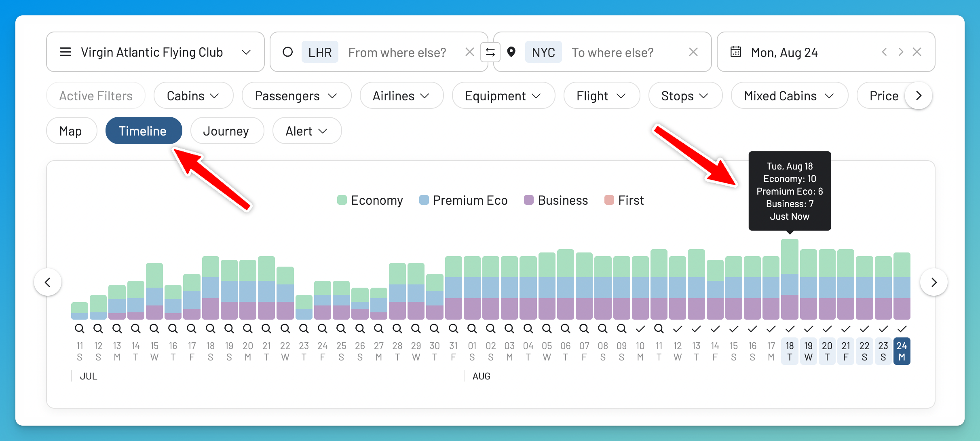
Task: Click the checkmark icon for August 17
Action: click(x=771, y=329)
